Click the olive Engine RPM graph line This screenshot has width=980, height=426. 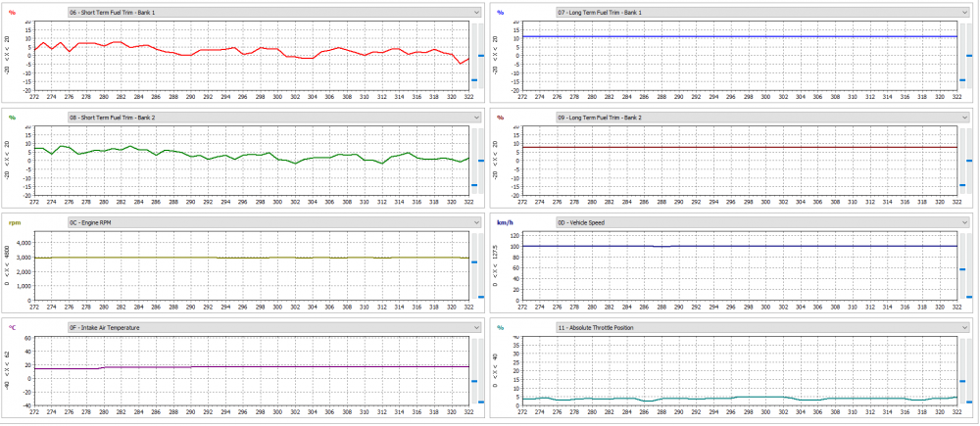point(251,258)
